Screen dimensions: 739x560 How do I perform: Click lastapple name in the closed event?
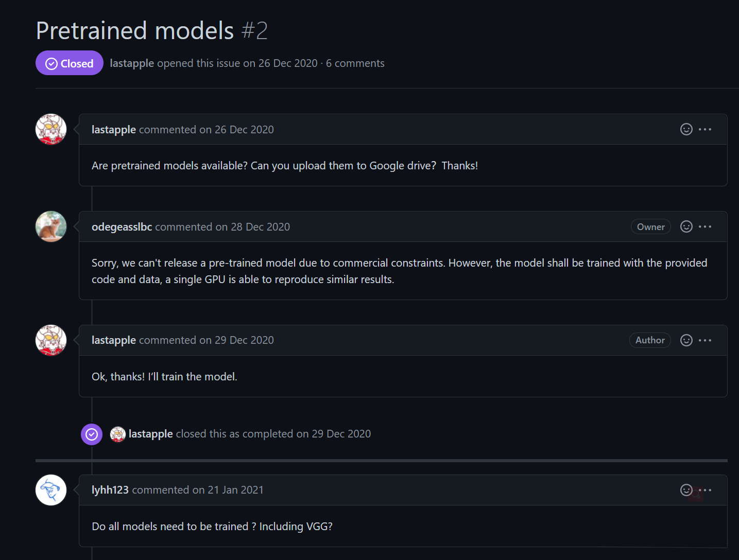tap(151, 434)
